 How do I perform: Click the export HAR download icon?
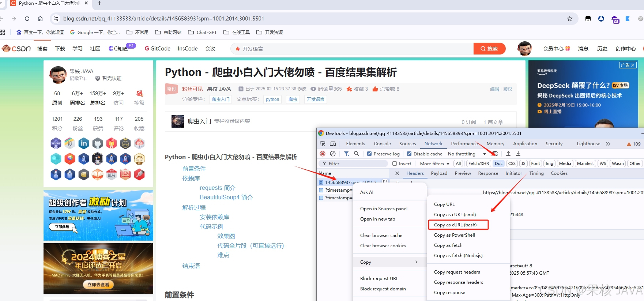tap(518, 154)
